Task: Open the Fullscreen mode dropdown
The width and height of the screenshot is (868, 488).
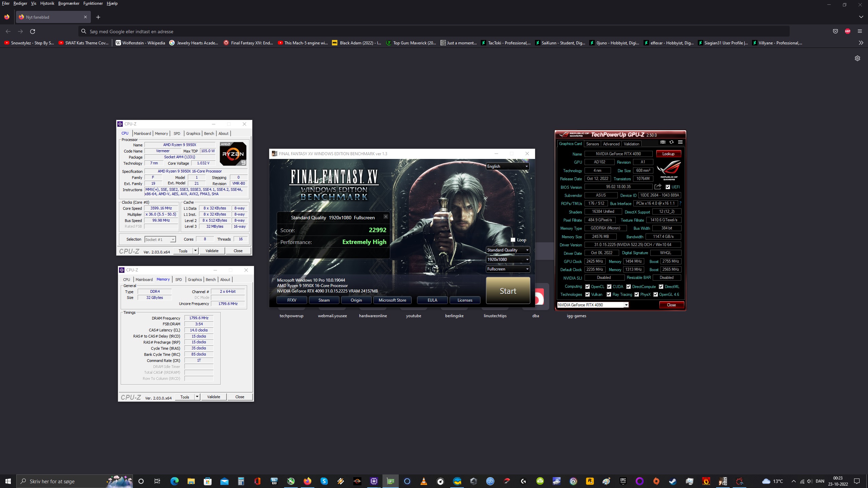Action: tap(508, 269)
